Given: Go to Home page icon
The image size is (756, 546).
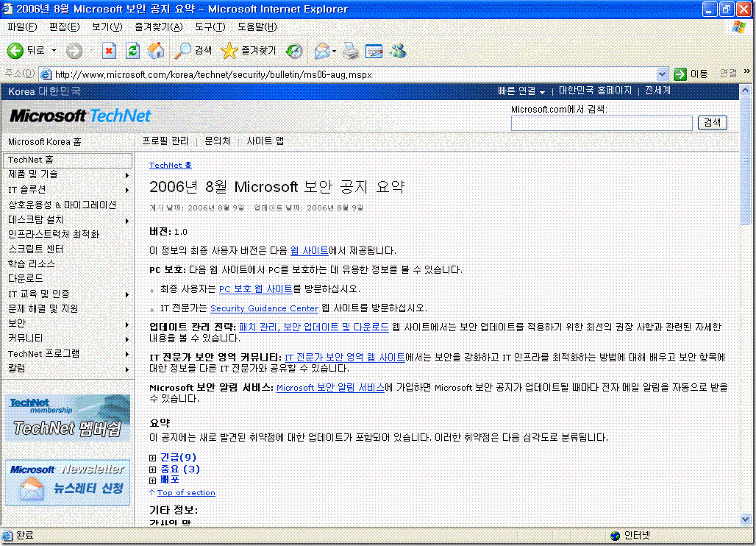Looking at the screenshot, I should click(x=156, y=51).
